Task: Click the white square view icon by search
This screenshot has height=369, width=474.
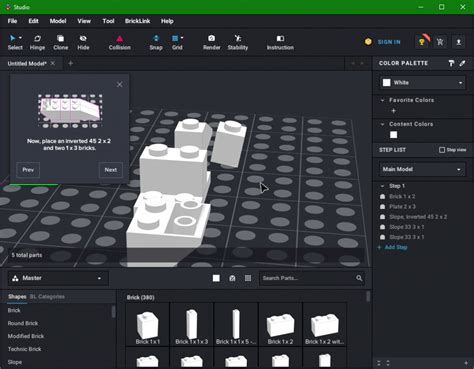Action: coord(216,278)
